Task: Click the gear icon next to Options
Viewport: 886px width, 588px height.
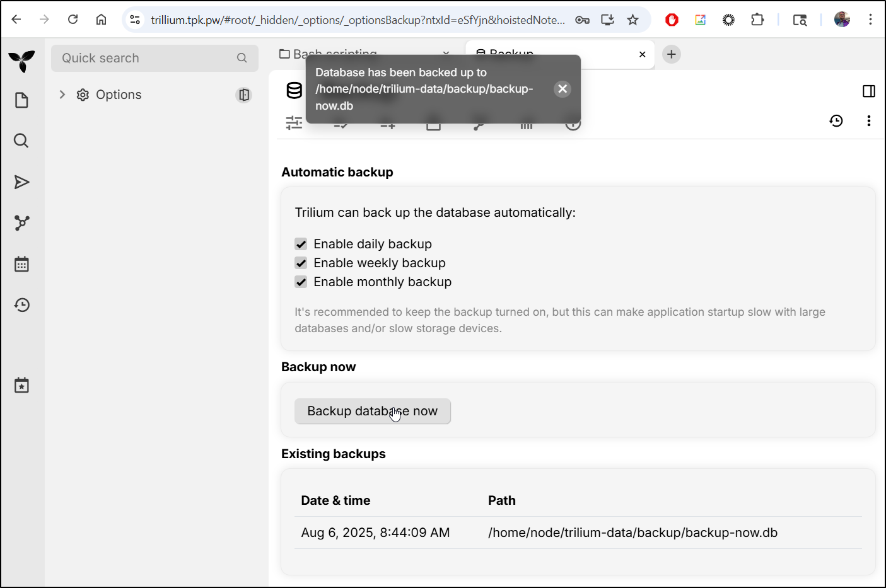Action: click(83, 95)
